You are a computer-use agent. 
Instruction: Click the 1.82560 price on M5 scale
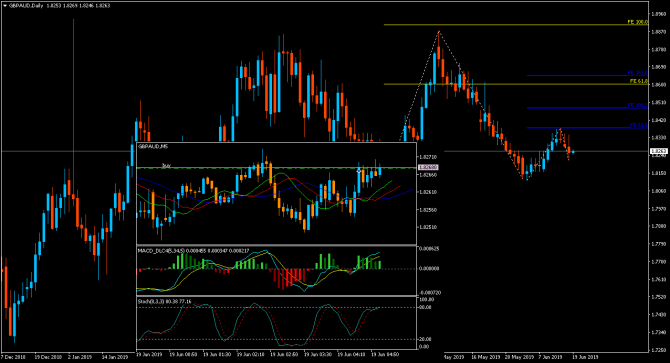(427, 210)
